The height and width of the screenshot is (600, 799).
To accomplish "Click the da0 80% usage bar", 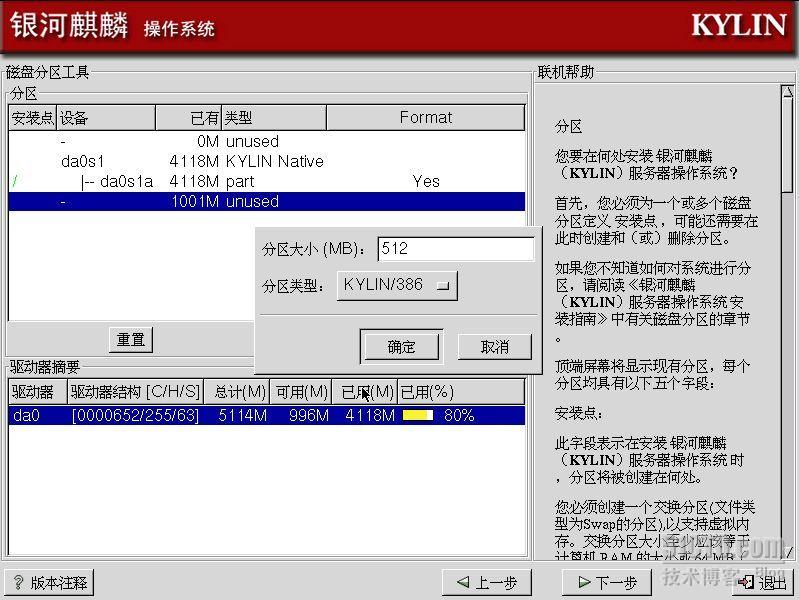I will pos(418,415).
